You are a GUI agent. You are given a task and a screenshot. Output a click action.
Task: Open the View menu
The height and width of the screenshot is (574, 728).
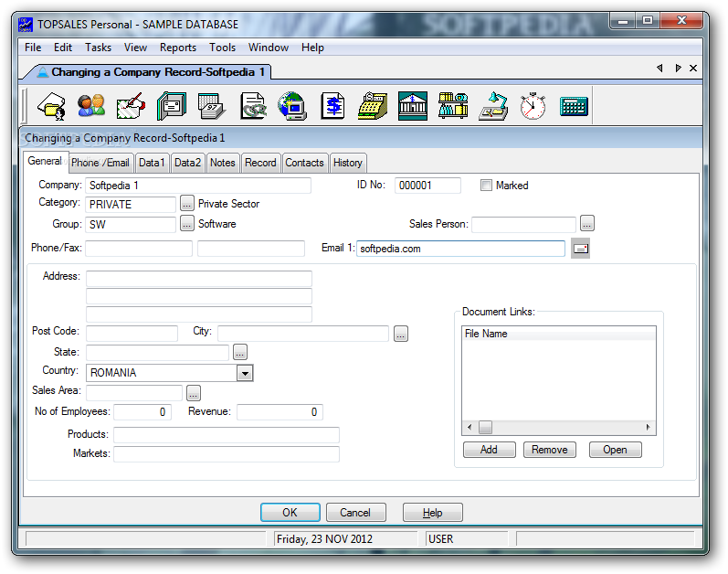135,48
